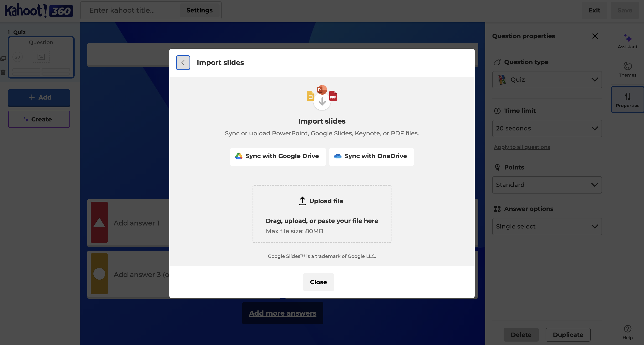Exit the kahoot creator
This screenshot has width=644, height=345.
point(594,10)
